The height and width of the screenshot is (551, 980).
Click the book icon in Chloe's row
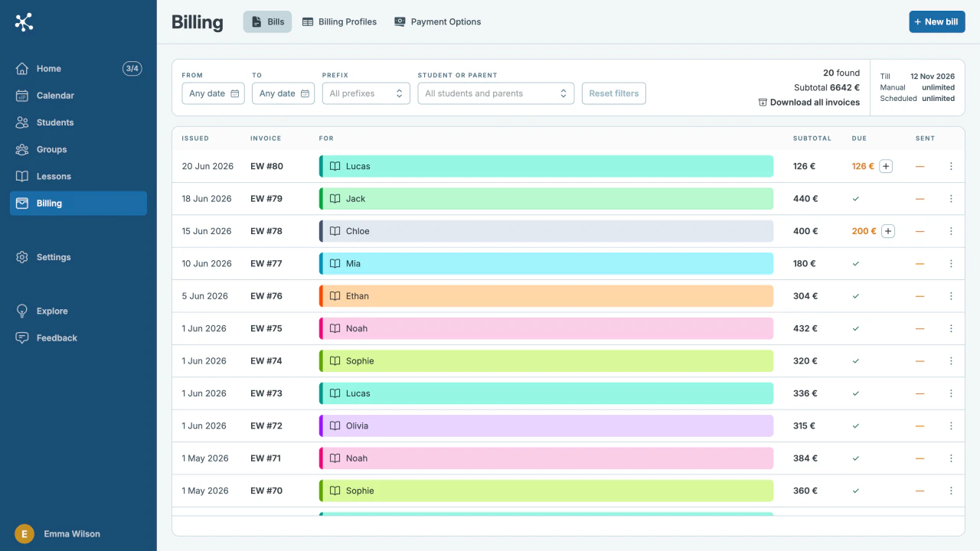335,231
